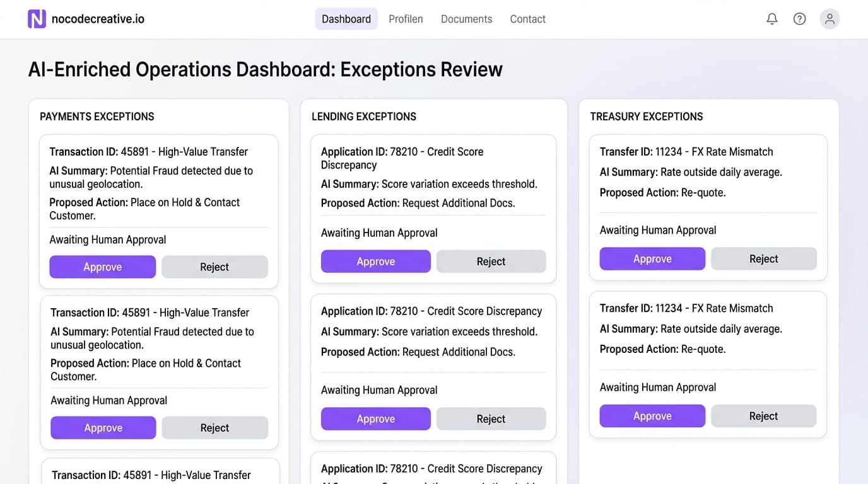Approve the second Lending exception card
Screen dimensions: 868x484
[375, 419]
